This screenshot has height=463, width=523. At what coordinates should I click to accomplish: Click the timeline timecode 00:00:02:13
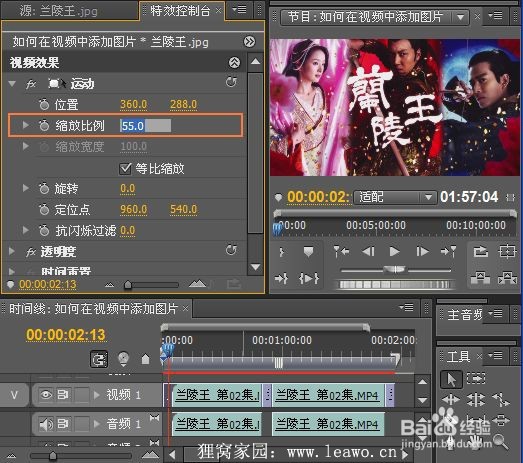click(66, 335)
